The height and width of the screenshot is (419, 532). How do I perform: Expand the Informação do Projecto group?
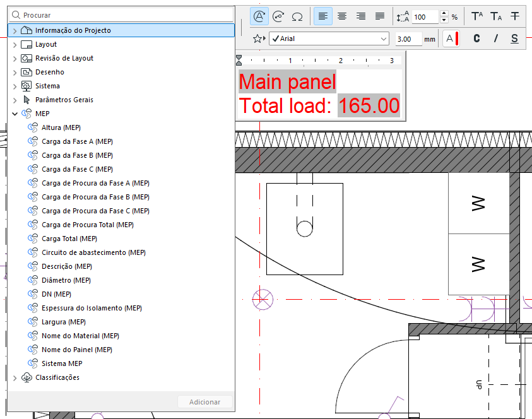click(15, 30)
